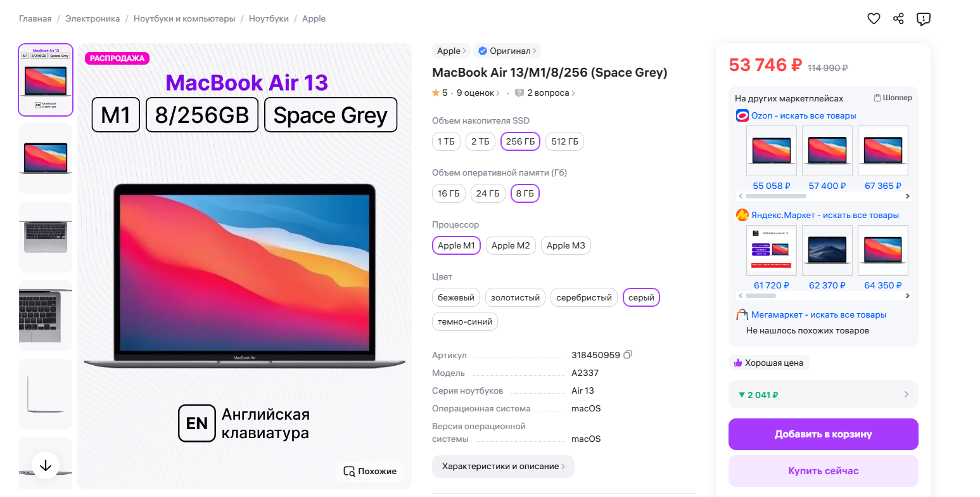Viewport: 980px width, 497px height.
Task: Click the similar items search icon
Action: click(349, 471)
